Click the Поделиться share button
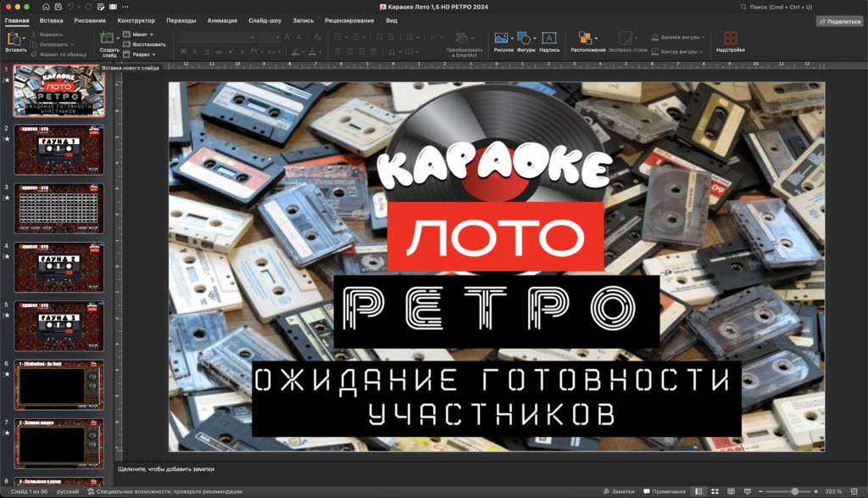Viewport: 868px width, 498px height. (840, 21)
